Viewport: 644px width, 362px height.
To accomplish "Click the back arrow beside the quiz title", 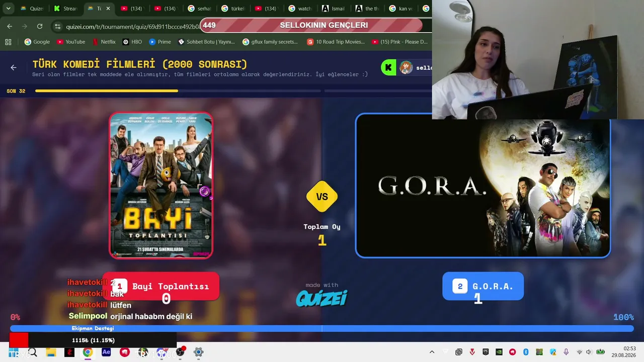I will tap(14, 67).
